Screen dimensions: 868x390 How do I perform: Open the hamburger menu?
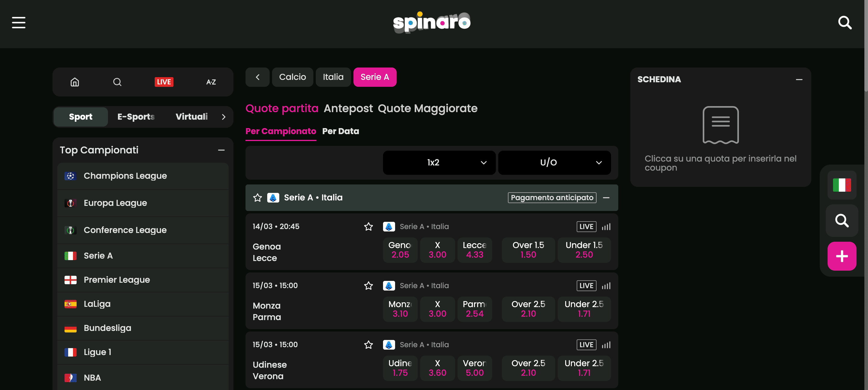(x=18, y=23)
